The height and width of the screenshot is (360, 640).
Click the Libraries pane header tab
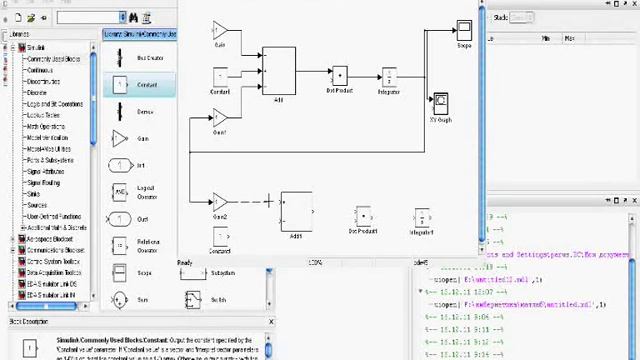tap(19, 34)
